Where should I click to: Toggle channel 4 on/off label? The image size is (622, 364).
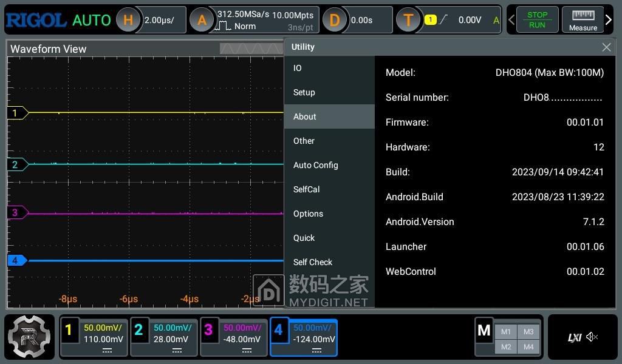click(x=278, y=329)
